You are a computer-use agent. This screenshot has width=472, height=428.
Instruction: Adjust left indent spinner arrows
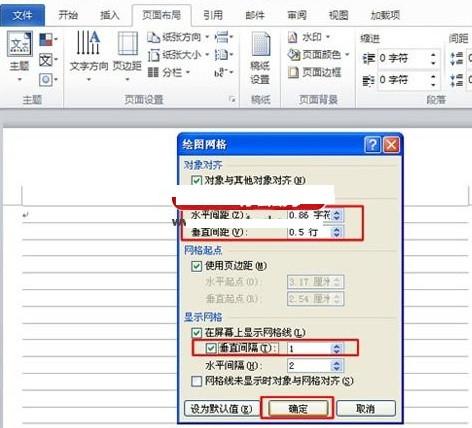433,59
